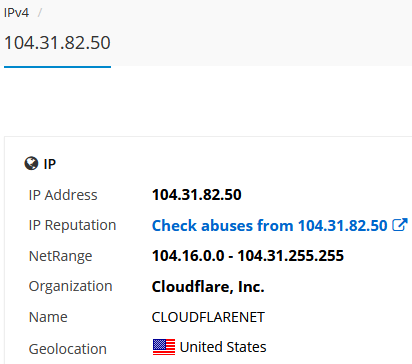Click the Name field label
412x364 pixels.
pos(48,317)
